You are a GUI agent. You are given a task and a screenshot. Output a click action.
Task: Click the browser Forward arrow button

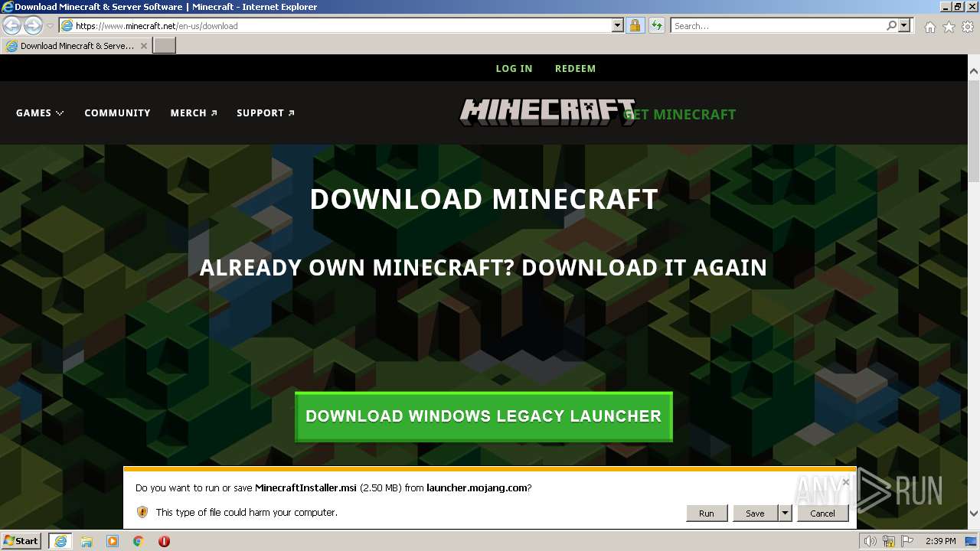coord(33,25)
